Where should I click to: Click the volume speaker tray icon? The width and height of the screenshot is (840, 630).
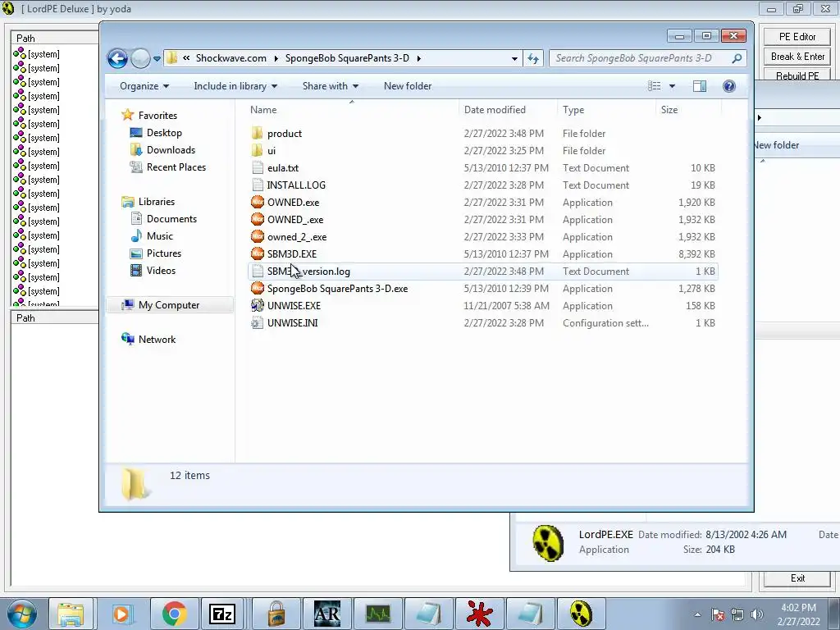point(757,615)
